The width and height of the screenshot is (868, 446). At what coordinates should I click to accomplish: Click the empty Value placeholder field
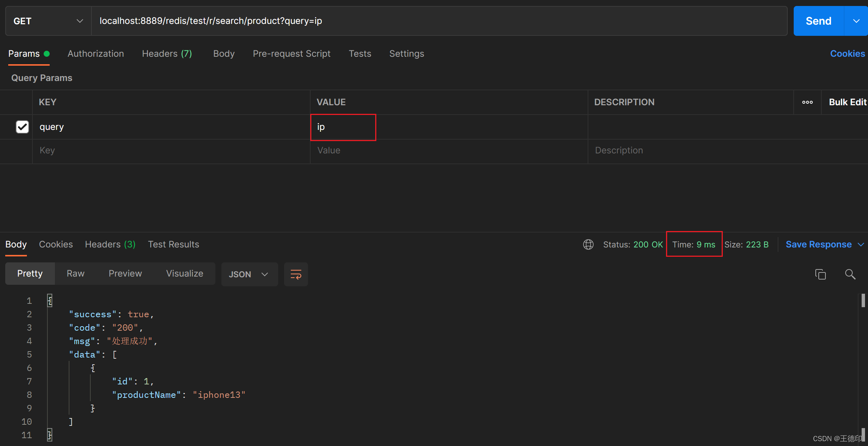tap(449, 151)
